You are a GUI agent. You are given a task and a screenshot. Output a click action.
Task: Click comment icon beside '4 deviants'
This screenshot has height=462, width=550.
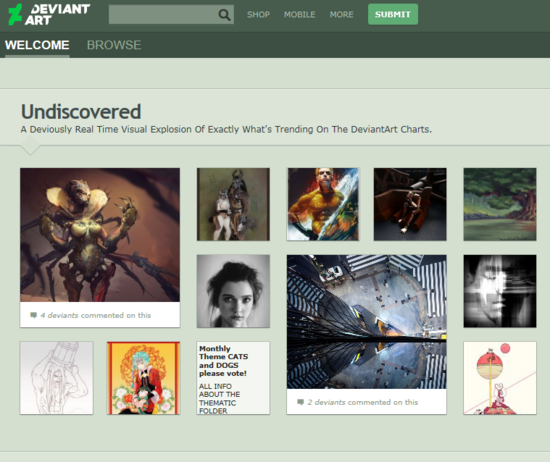pos(33,315)
